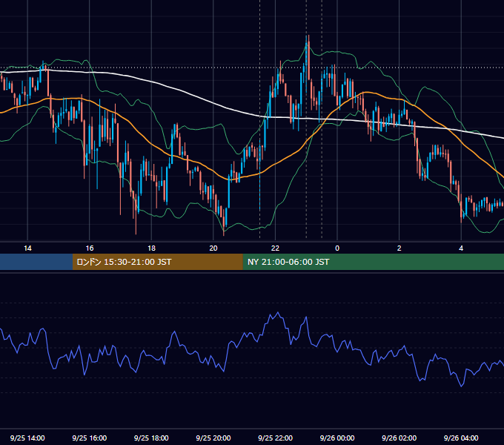The image size is (504, 445).
Task: Click the 9/25 16:00 time label
Action: point(90,438)
